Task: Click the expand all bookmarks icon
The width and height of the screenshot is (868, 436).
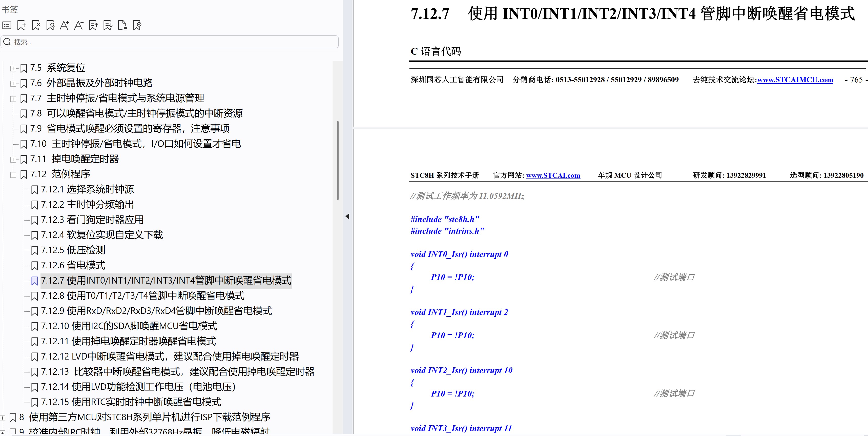Action: (108, 25)
